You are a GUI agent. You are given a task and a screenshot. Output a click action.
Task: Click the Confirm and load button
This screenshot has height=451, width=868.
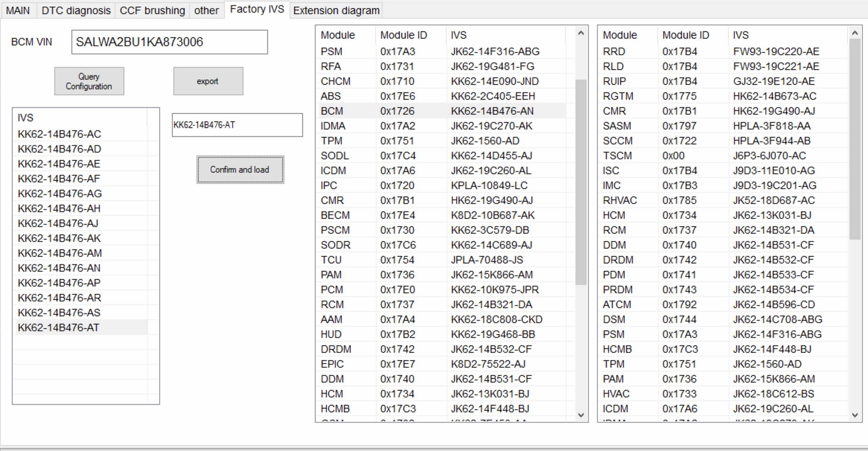click(x=240, y=170)
